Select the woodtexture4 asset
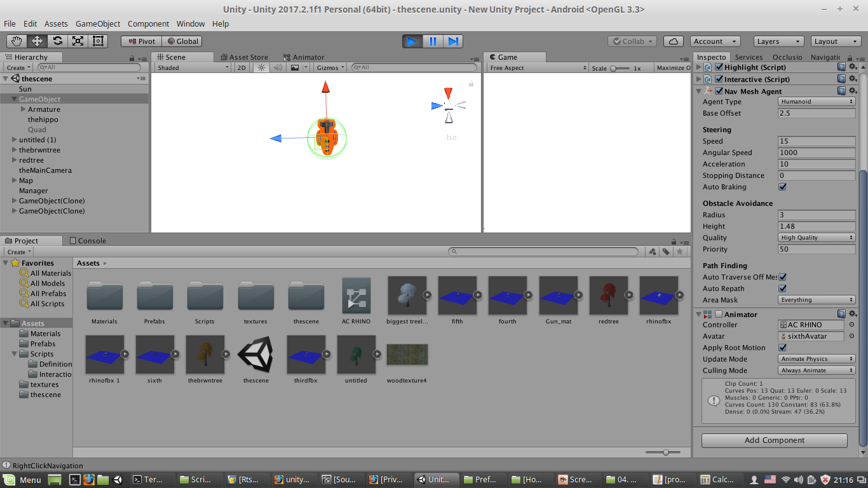The height and width of the screenshot is (488, 868). click(407, 360)
